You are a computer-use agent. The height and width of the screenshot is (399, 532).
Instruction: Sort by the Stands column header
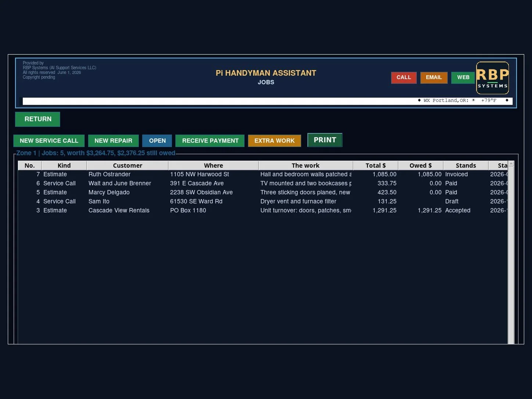[x=466, y=165]
